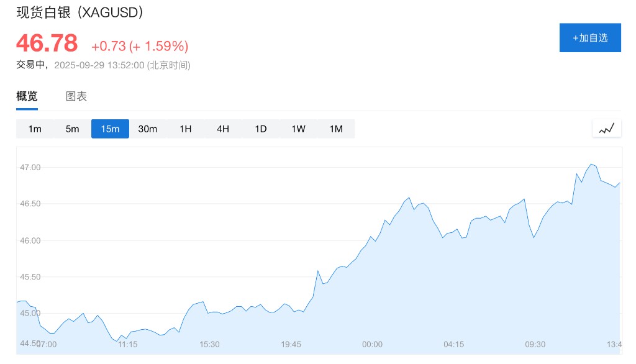Image resolution: width=636 pixels, height=364 pixels.
Task: Click the current price 46.78
Action: click(47, 43)
